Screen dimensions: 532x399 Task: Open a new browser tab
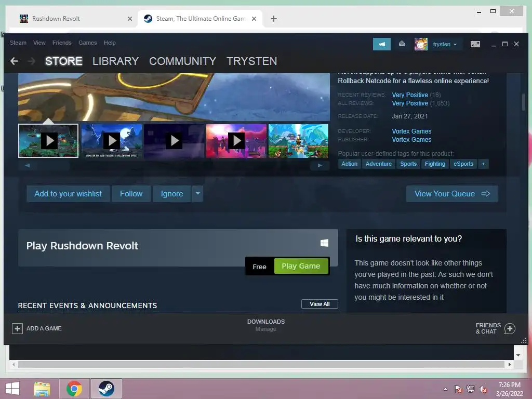click(x=274, y=19)
